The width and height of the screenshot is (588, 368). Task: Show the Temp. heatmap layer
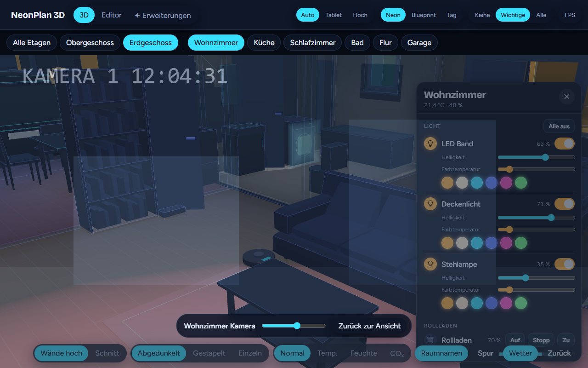coord(328,353)
